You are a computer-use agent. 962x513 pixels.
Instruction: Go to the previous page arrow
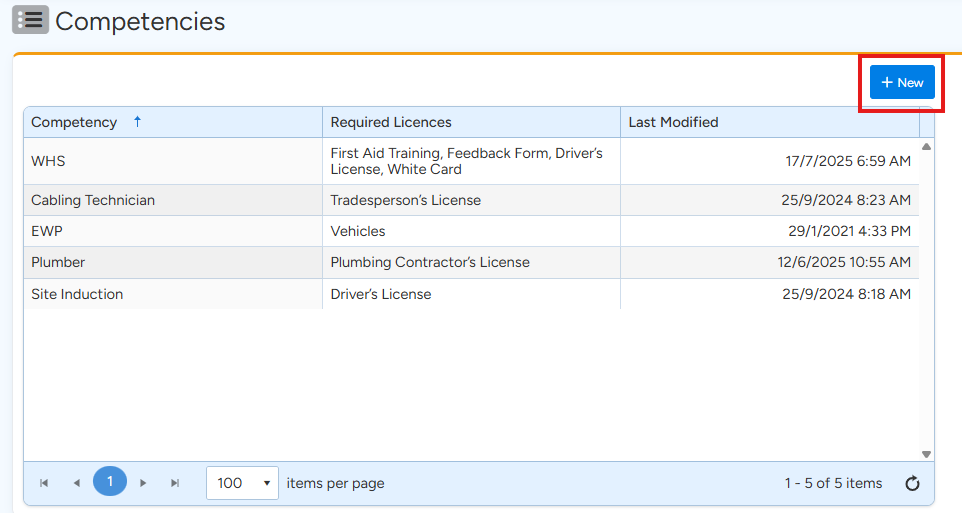pos(76,483)
